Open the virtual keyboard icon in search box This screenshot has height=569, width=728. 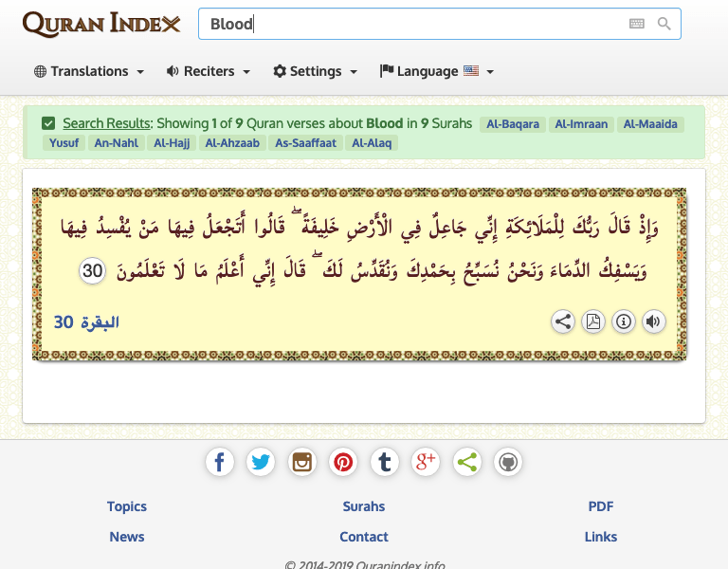636,24
